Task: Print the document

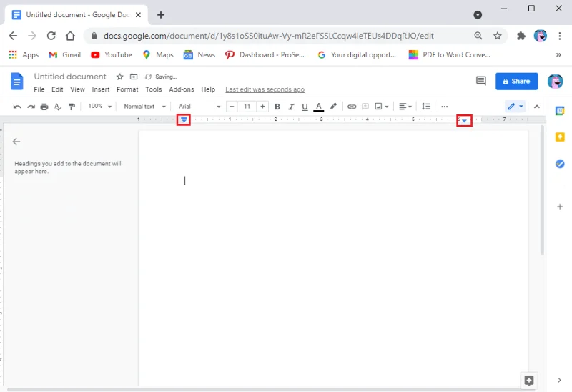Action: [x=44, y=107]
